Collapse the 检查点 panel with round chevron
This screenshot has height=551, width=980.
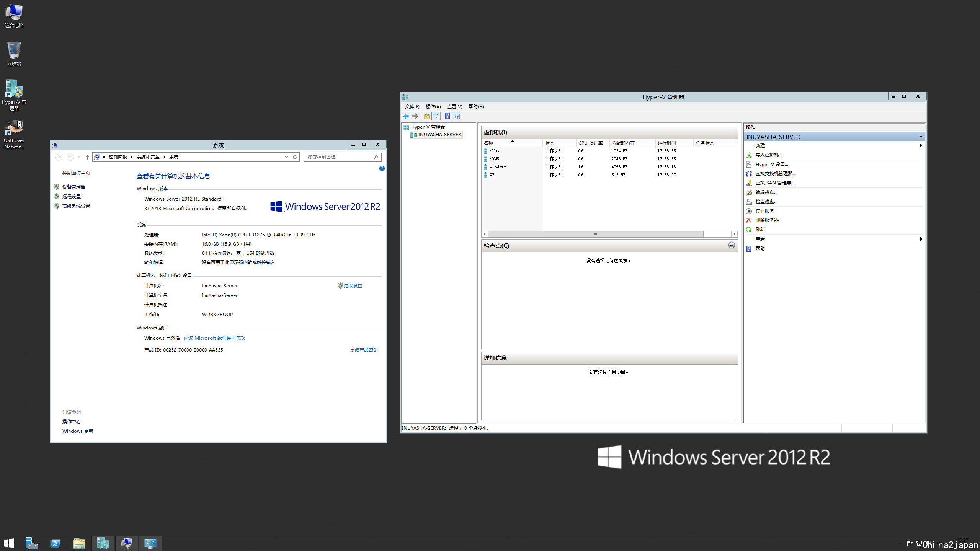pyautogui.click(x=732, y=245)
